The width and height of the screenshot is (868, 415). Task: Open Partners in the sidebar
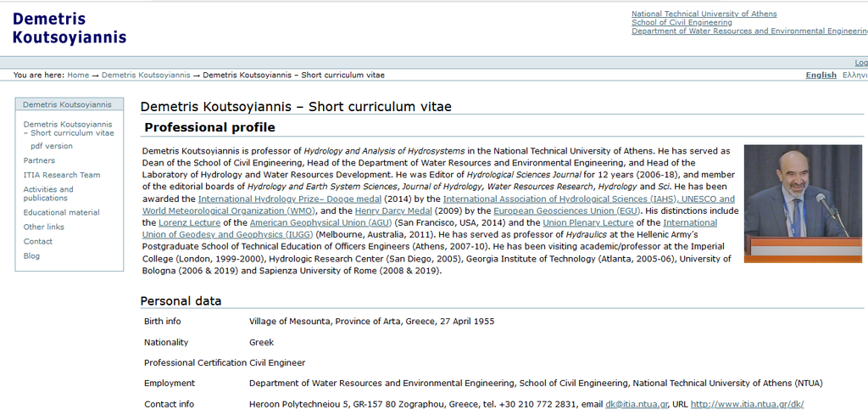click(39, 160)
